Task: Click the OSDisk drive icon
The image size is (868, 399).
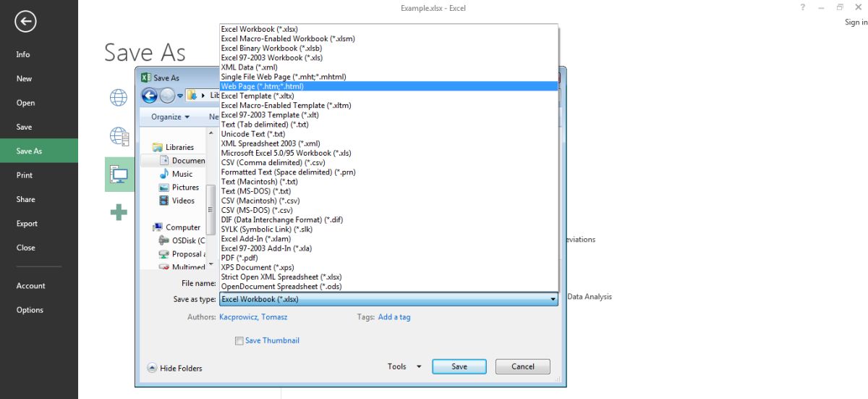Action: click(x=164, y=240)
